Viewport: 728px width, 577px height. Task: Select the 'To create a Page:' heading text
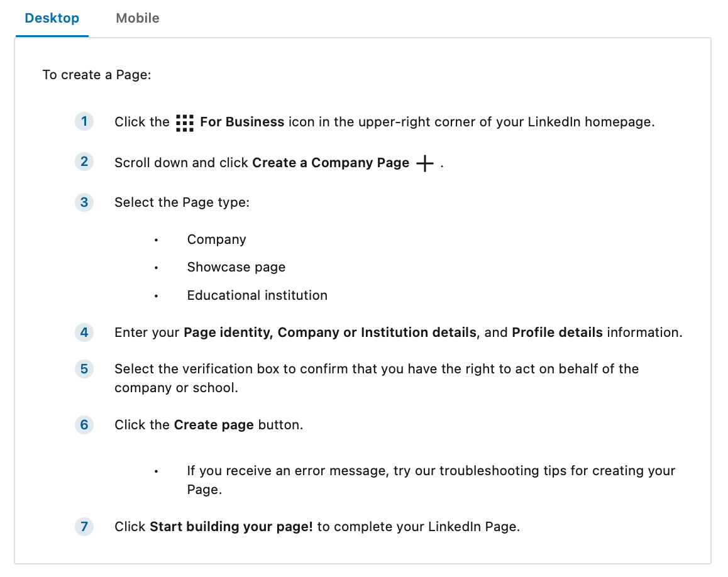point(97,75)
